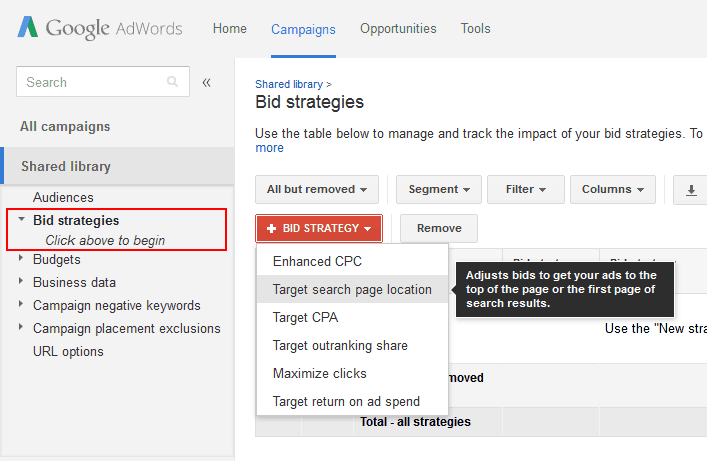Click the download report icon button
The height and width of the screenshot is (461, 707).
691,190
